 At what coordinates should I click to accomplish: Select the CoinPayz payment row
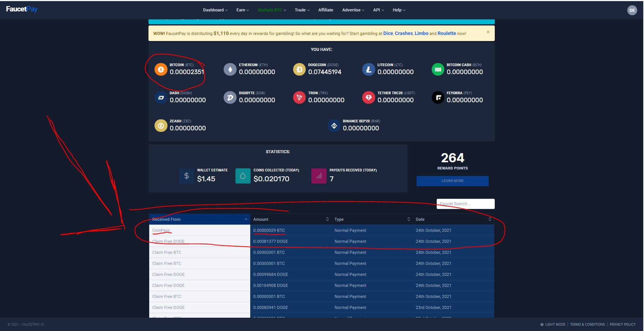pos(322,230)
